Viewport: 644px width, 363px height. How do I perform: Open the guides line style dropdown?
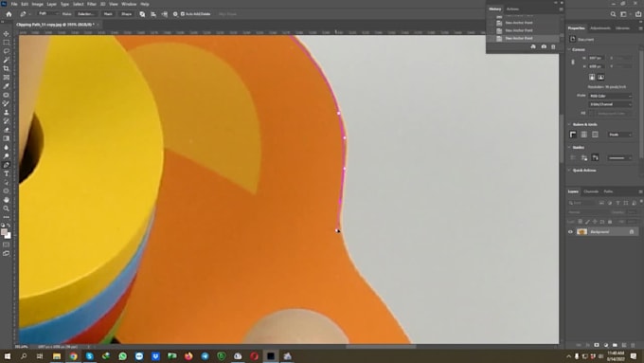pos(619,158)
